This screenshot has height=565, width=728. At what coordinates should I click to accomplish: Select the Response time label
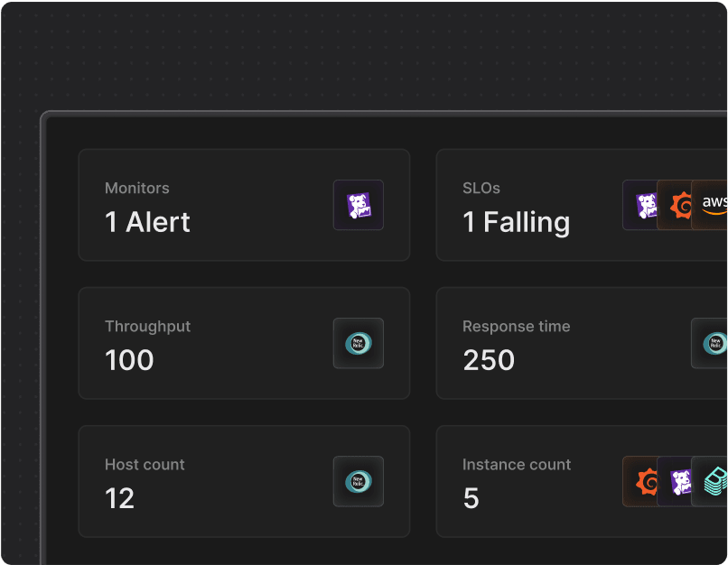pos(517,326)
